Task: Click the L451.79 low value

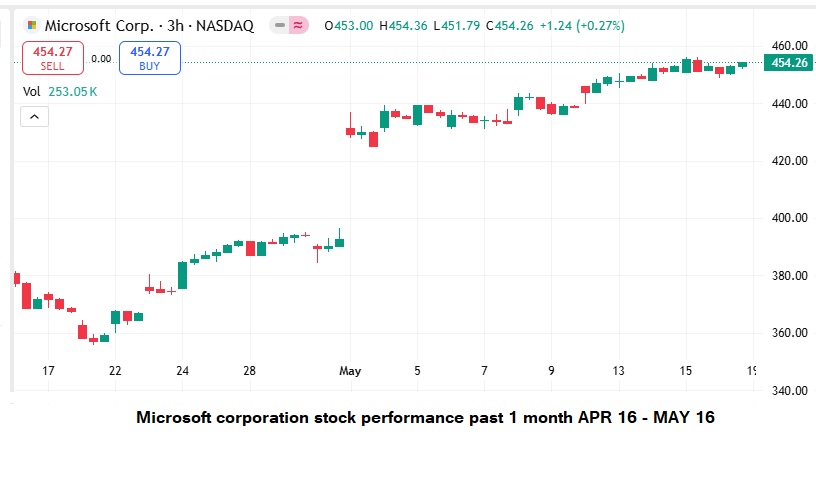Action: [x=457, y=25]
